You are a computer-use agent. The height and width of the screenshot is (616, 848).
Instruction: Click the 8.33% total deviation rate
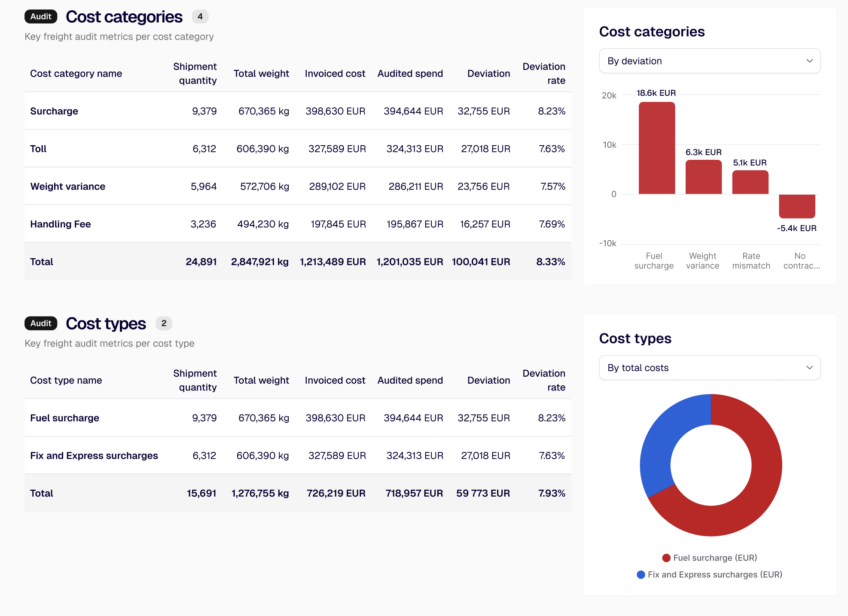click(551, 262)
